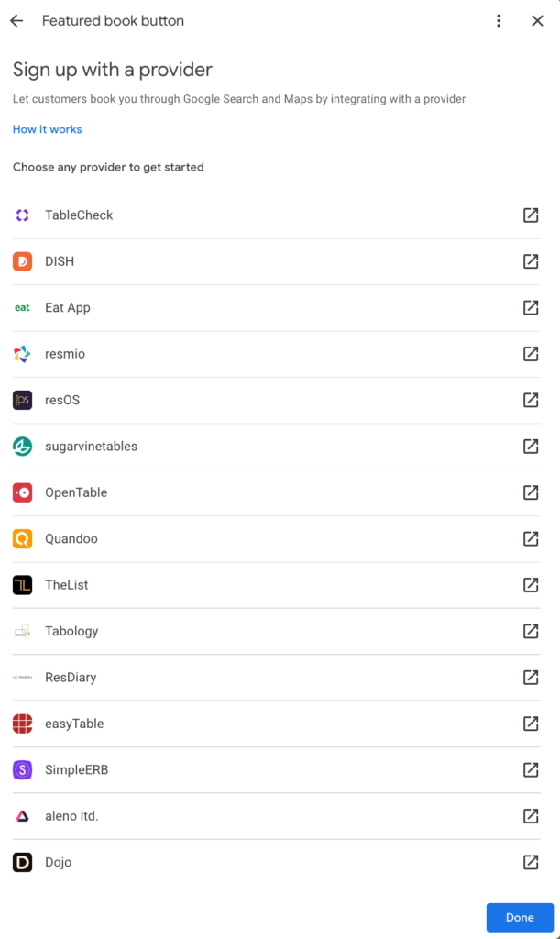560x939 pixels.
Task: Open TableCheck external link icon
Action: [x=531, y=215]
